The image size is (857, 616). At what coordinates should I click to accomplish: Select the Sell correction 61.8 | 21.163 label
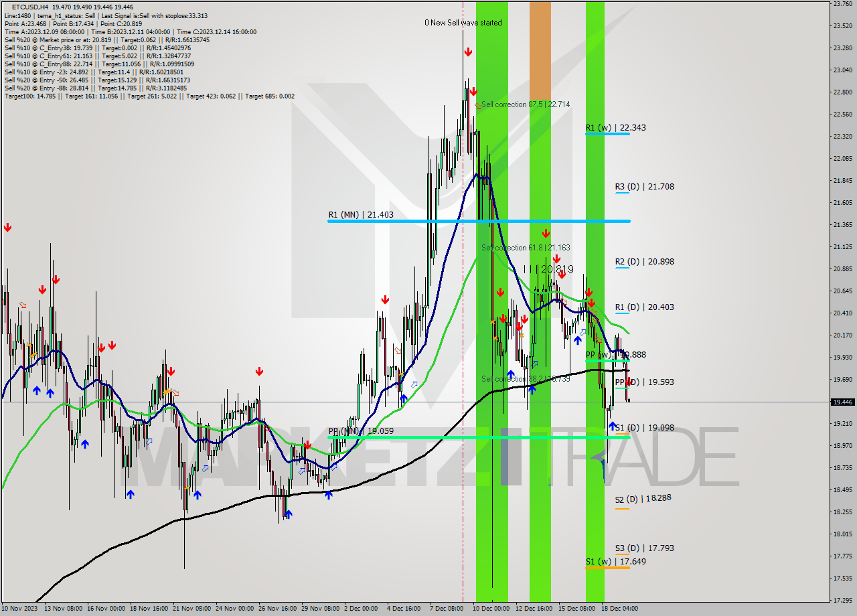[x=526, y=248]
